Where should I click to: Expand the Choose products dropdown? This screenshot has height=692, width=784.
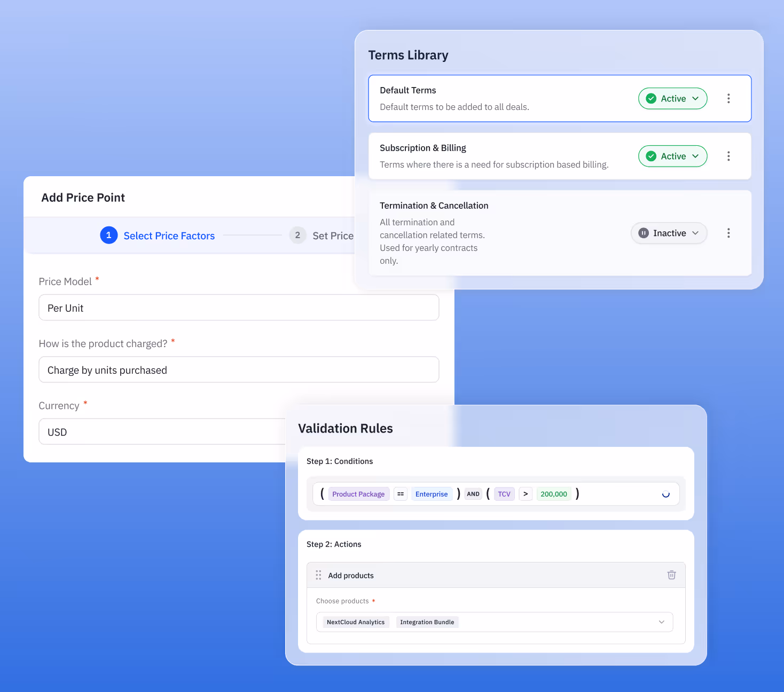pyautogui.click(x=662, y=622)
